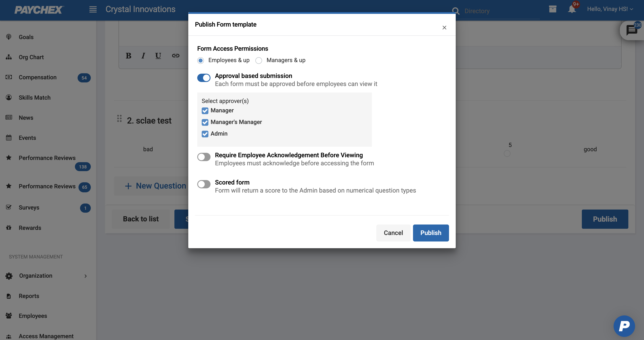Open the hamburger navigation menu icon
The width and height of the screenshot is (644, 340).
click(x=93, y=9)
